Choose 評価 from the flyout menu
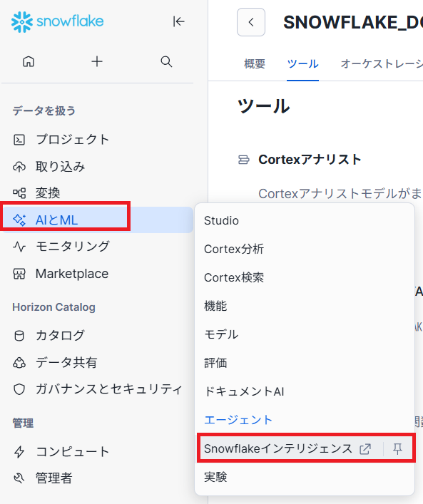Viewport: 423px width, 504px height. (x=305, y=364)
